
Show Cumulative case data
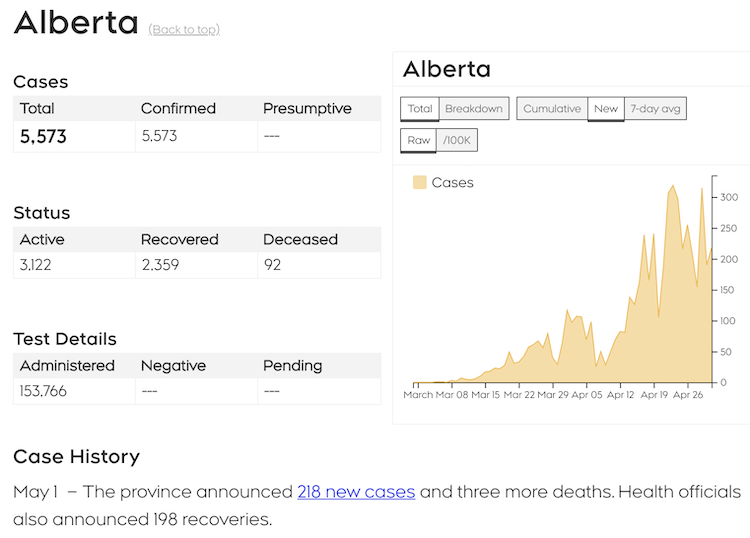(552, 108)
